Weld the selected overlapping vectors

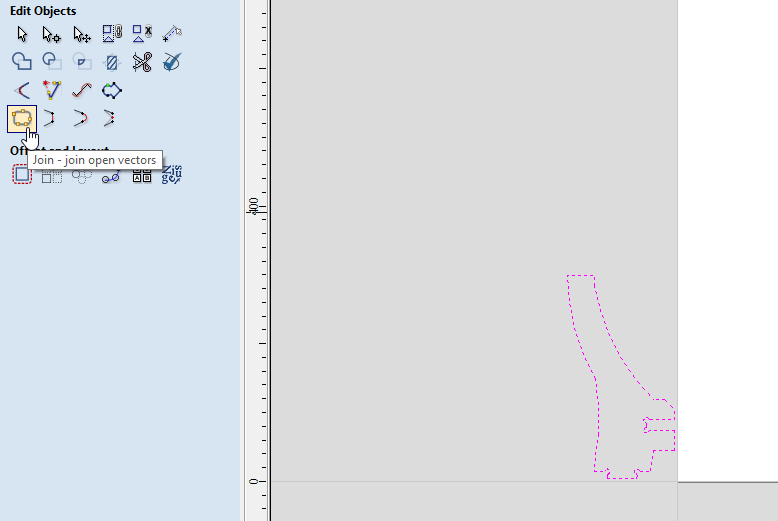22,62
